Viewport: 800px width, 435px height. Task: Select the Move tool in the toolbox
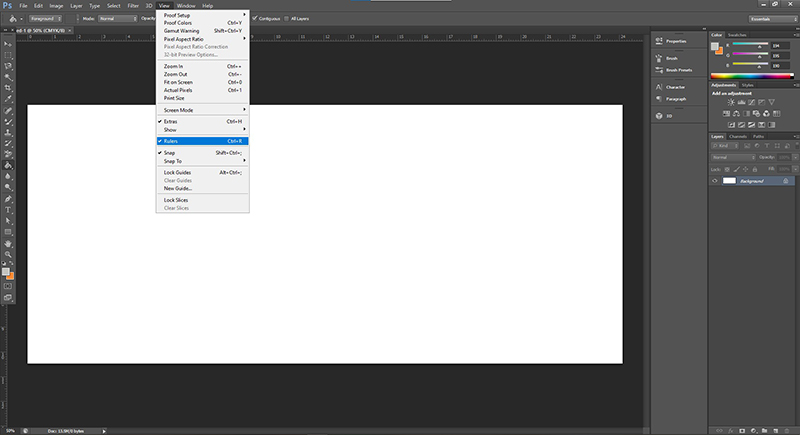pos(7,44)
